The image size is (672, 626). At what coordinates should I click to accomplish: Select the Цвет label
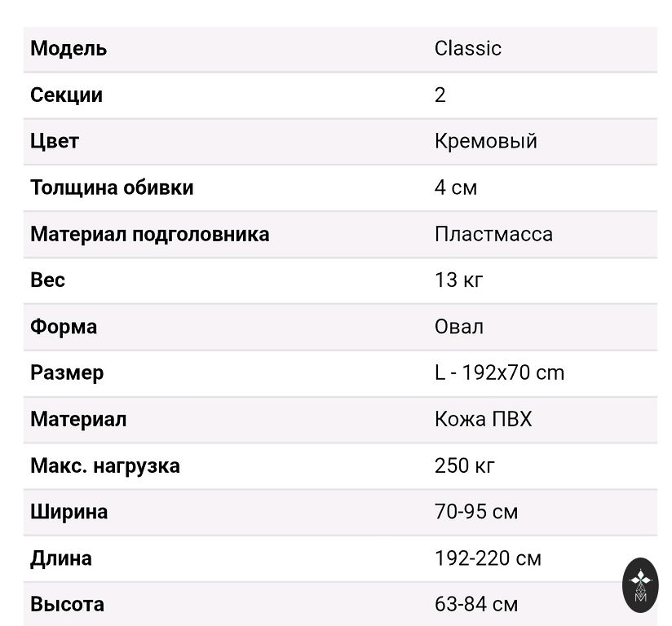point(55,141)
